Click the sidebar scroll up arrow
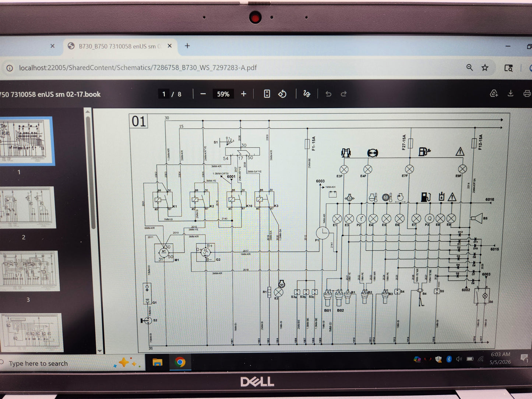This screenshot has height=399, width=532. coord(88,111)
